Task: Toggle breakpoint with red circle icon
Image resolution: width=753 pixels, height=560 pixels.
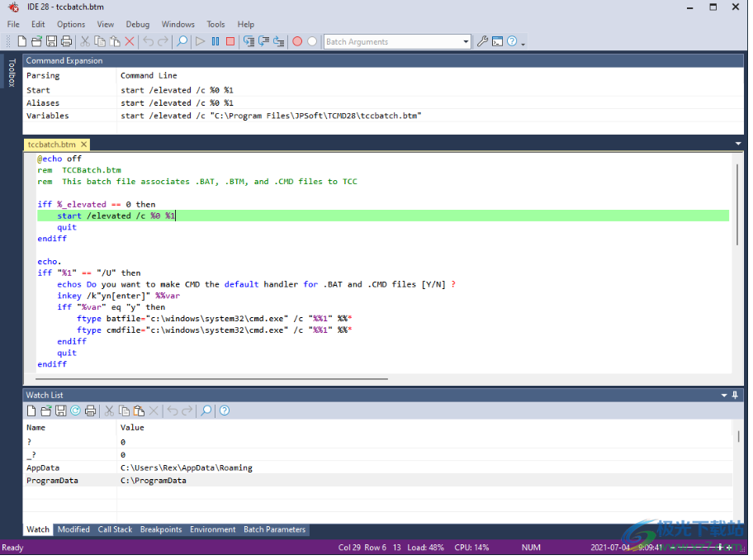Action: pyautogui.click(x=297, y=42)
